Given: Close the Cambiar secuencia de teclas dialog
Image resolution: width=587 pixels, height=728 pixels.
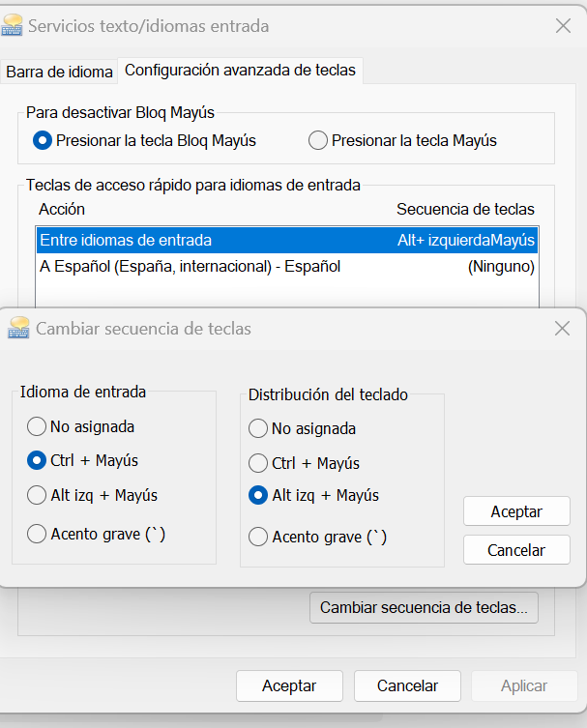Looking at the screenshot, I should [562, 329].
